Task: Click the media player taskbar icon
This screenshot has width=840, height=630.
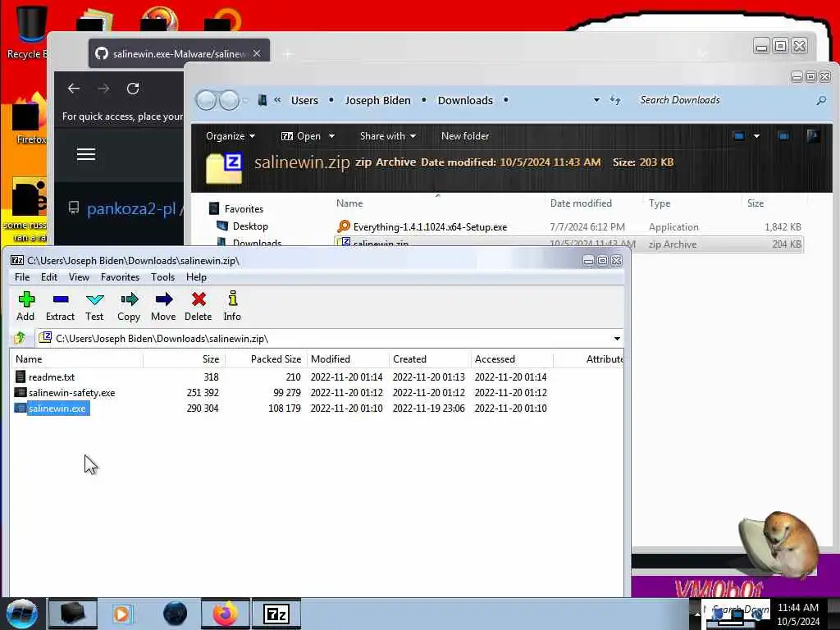Action: click(123, 614)
